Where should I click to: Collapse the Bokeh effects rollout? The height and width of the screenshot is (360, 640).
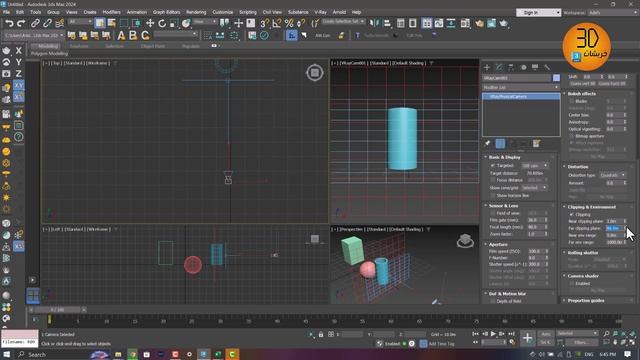(x=582, y=93)
